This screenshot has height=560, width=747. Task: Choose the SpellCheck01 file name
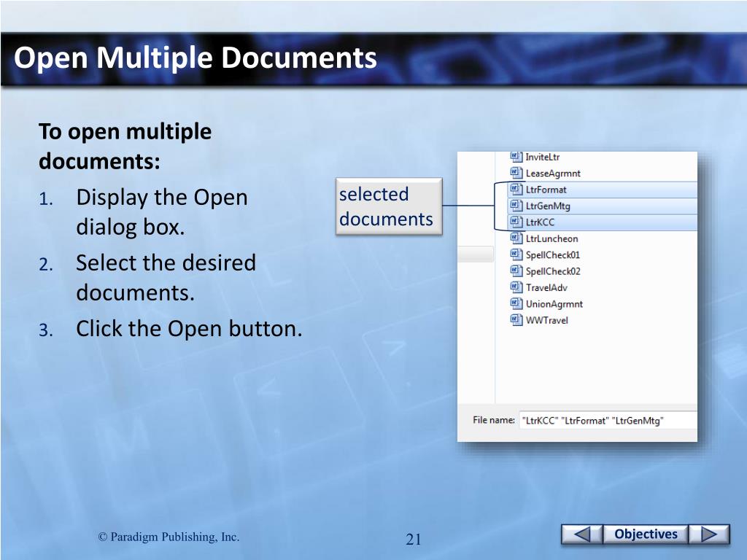[x=553, y=255]
